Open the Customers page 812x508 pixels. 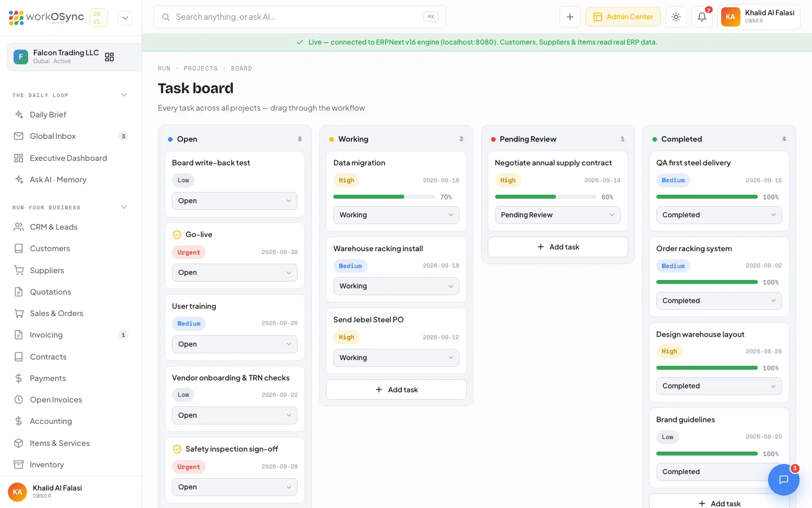click(x=70, y=248)
